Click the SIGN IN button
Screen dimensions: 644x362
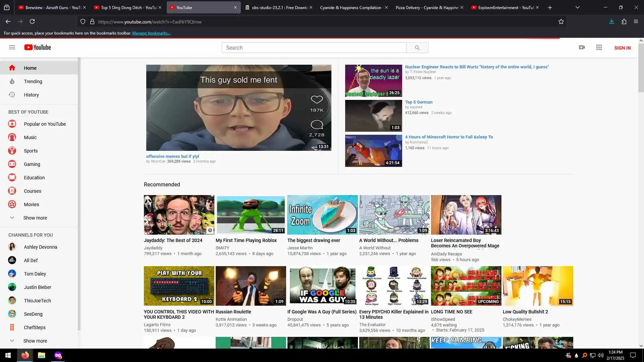(622, 48)
